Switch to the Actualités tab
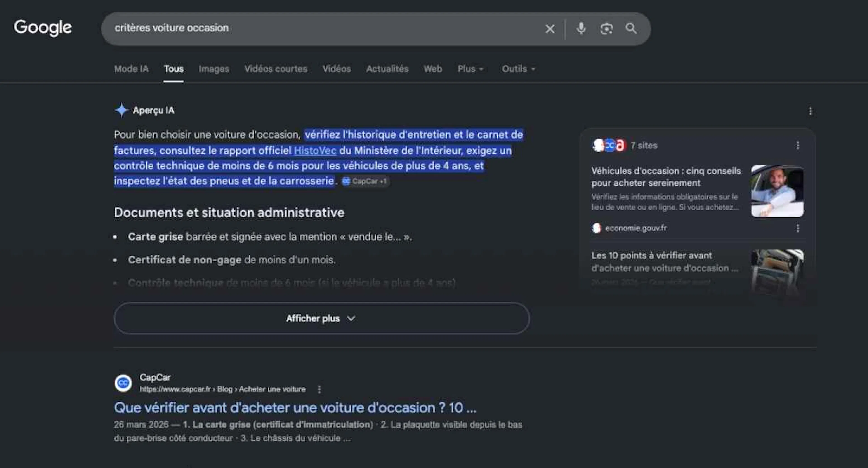Screen dimensions: 868x468 click(387, 69)
